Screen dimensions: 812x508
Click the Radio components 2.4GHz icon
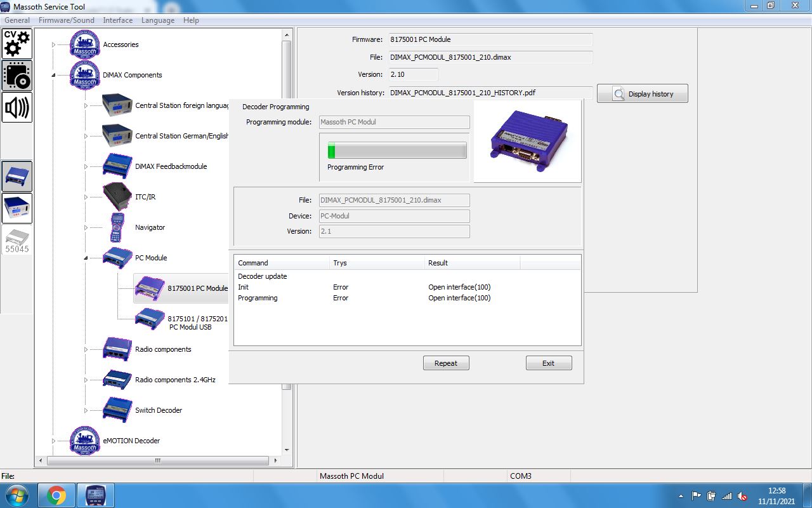tap(117, 380)
